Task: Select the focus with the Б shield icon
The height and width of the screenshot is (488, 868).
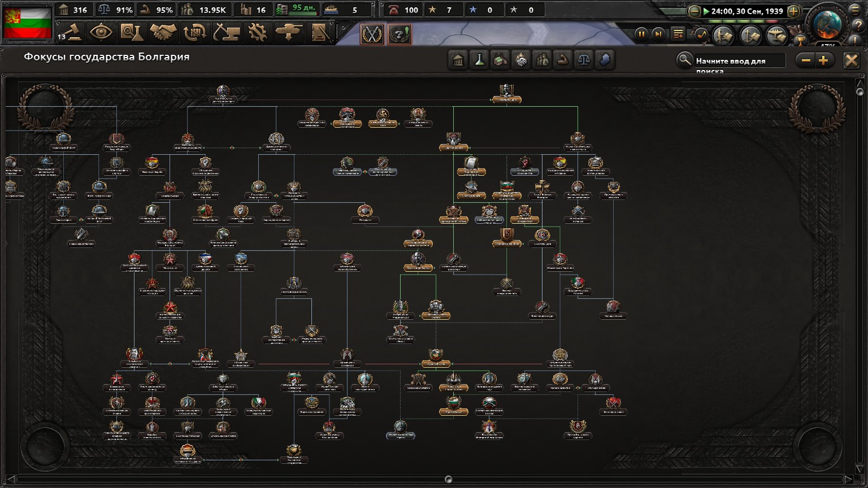Action: (x=507, y=237)
